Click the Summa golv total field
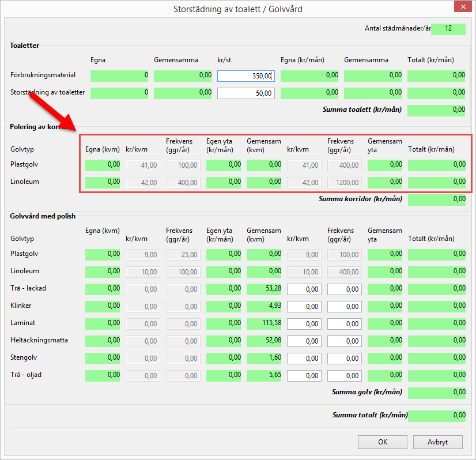Image resolution: width=476 pixels, height=460 pixels. click(x=436, y=393)
